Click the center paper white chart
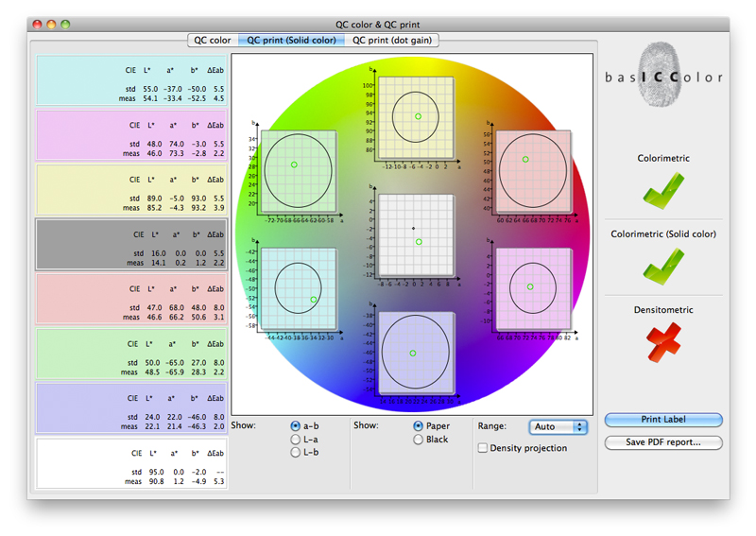This screenshot has height=536, width=756. click(416, 235)
